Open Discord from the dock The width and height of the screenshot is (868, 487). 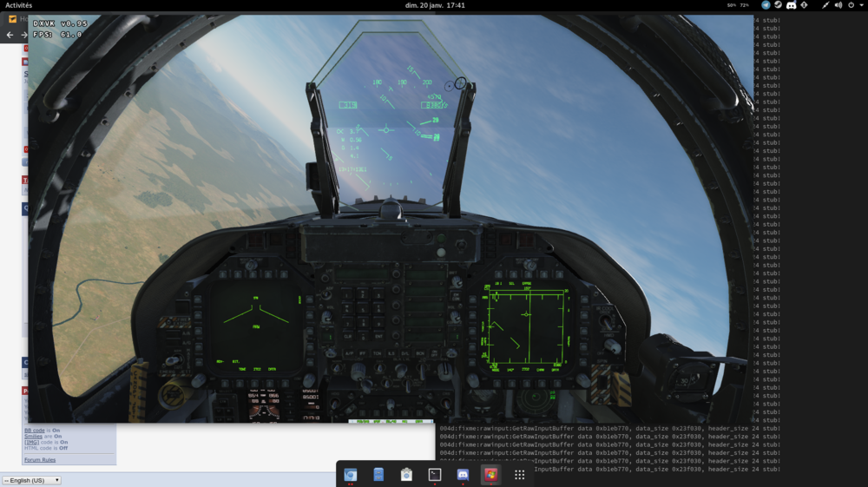click(x=463, y=474)
